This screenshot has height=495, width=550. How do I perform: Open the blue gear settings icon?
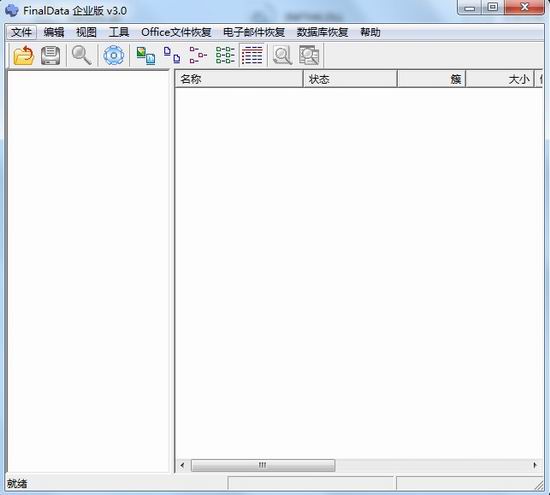[114, 55]
